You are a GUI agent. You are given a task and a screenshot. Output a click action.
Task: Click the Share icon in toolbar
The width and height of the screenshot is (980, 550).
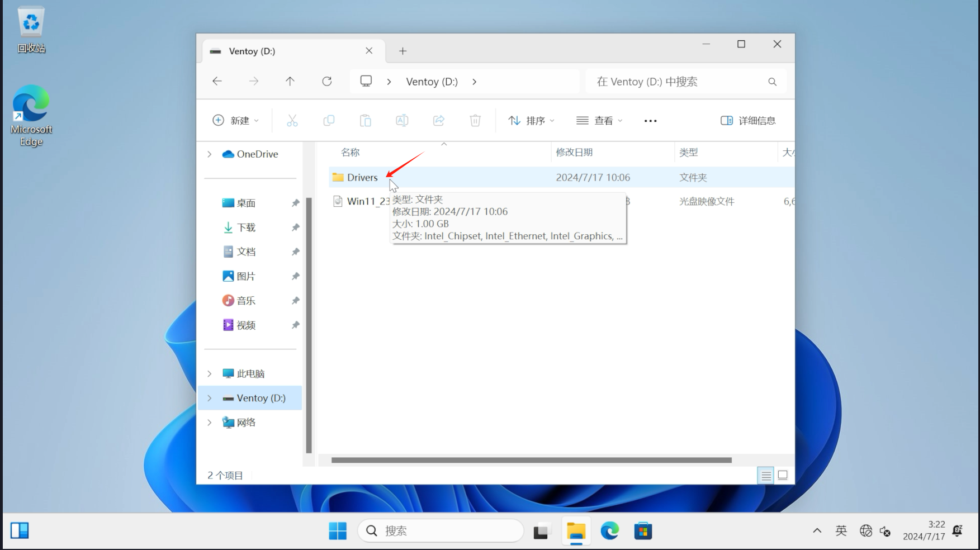(x=439, y=120)
